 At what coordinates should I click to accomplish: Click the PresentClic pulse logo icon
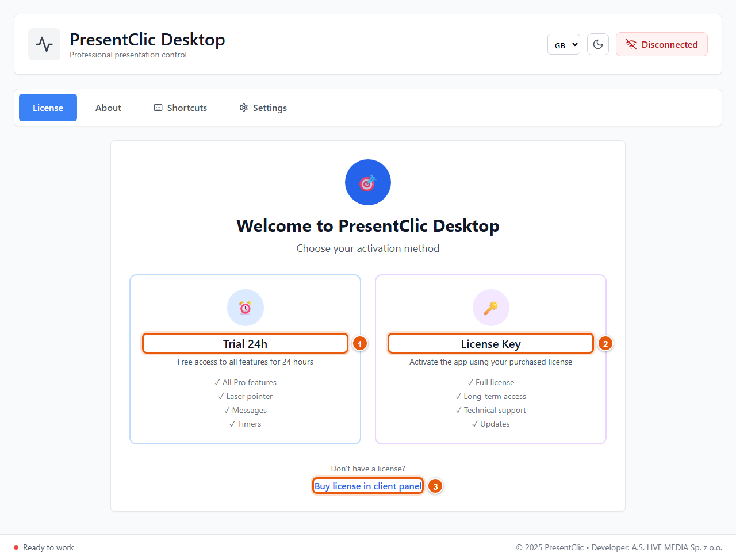pyautogui.click(x=44, y=44)
